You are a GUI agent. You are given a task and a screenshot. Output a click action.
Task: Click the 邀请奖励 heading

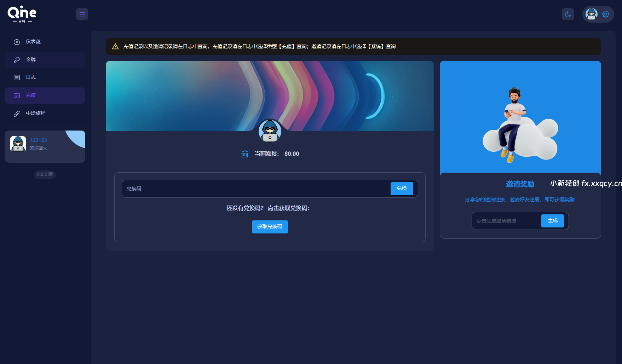tap(520, 184)
